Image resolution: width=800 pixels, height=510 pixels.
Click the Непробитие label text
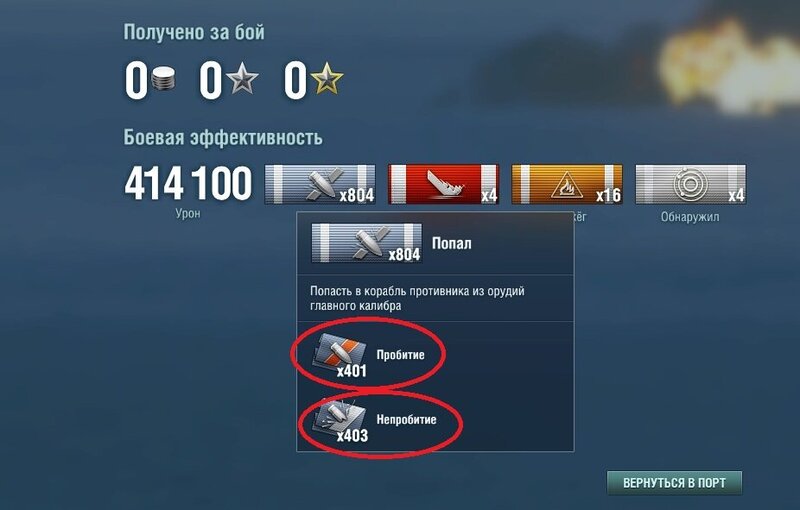pyautogui.click(x=407, y=420)
